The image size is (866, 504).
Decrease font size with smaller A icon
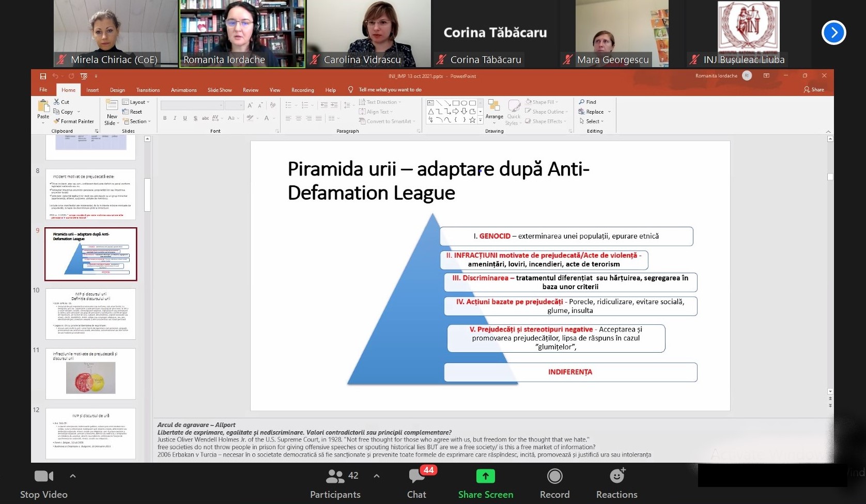coord(260,105)
